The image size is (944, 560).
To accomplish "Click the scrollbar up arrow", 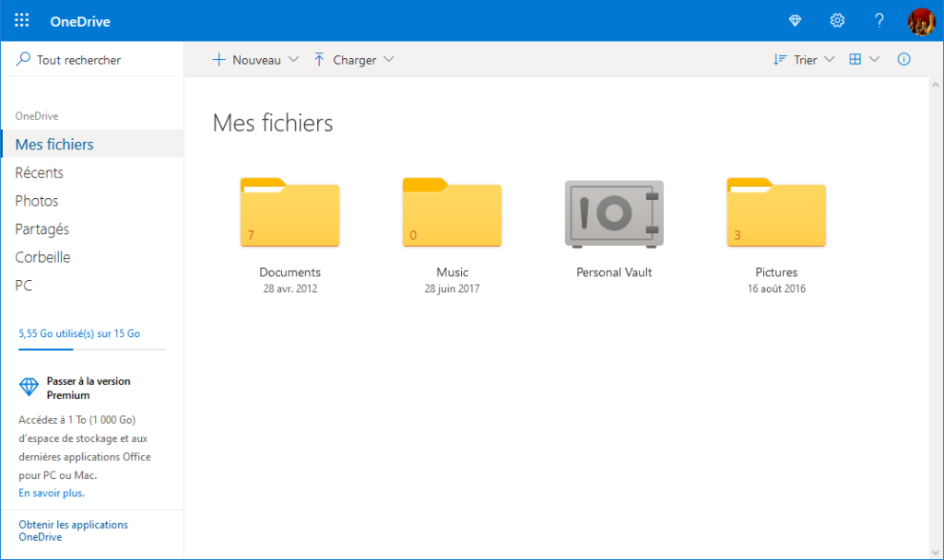I will 936,85.
